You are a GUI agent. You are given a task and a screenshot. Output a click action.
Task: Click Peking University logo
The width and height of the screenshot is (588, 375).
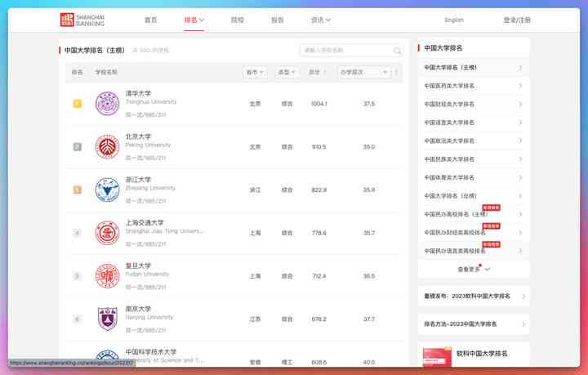pyautogui.click(x=107, y=146)
